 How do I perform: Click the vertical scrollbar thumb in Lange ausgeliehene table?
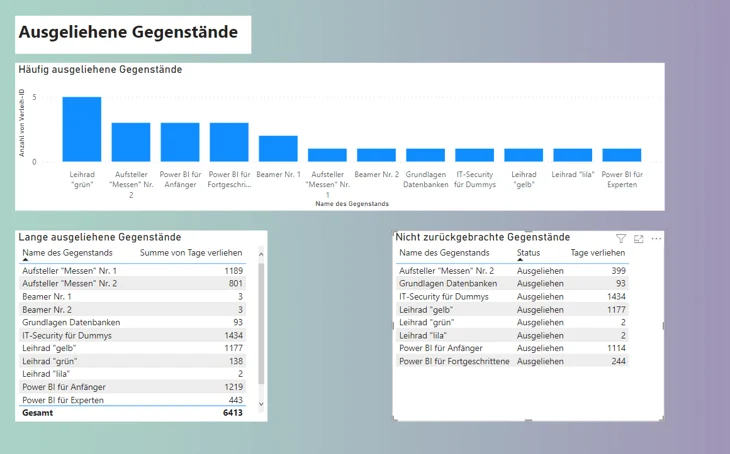point(261,324)
